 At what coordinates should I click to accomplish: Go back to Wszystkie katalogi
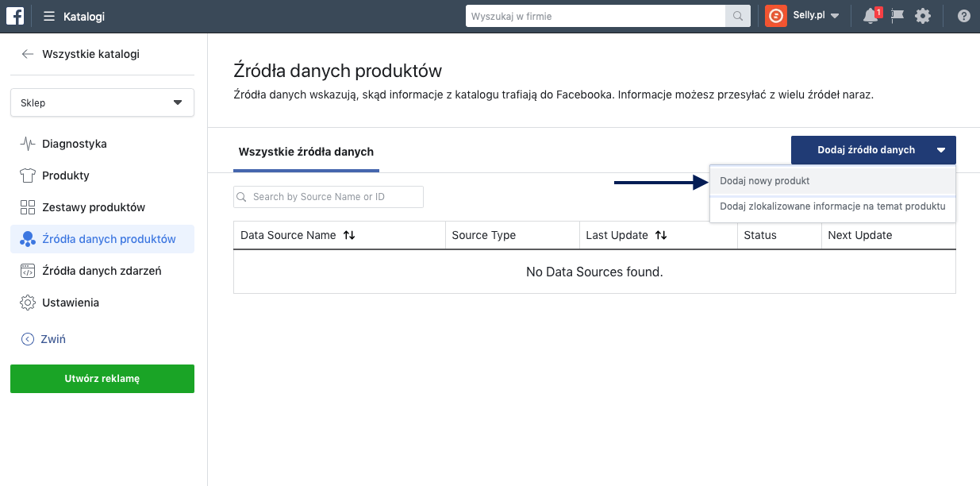(x=80, y=54)
